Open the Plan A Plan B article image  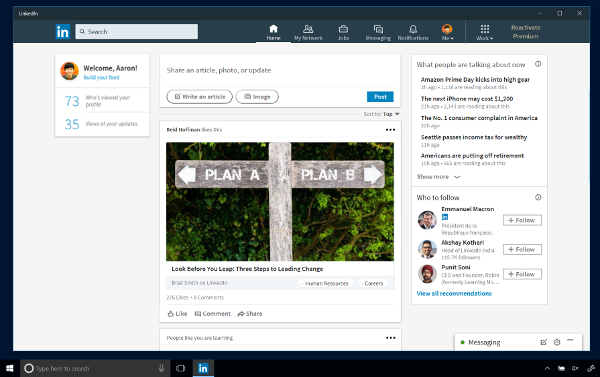pos(280,202)
